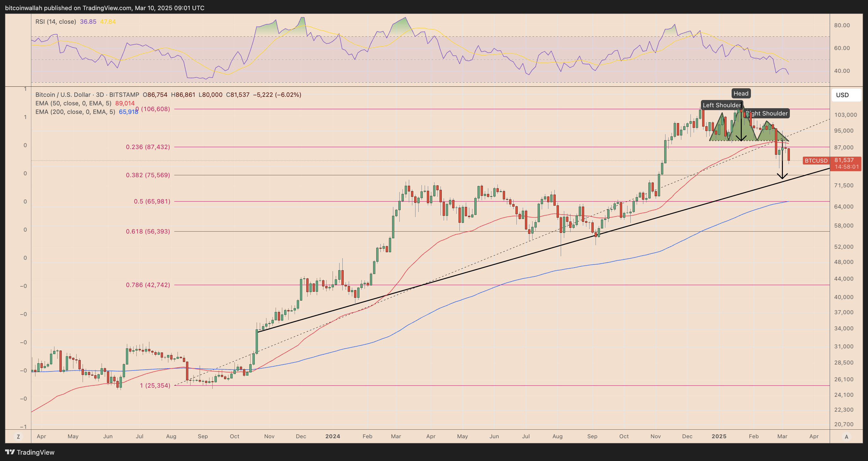
Task: Click the RSI average value 47.84
Action: [108, 22]
